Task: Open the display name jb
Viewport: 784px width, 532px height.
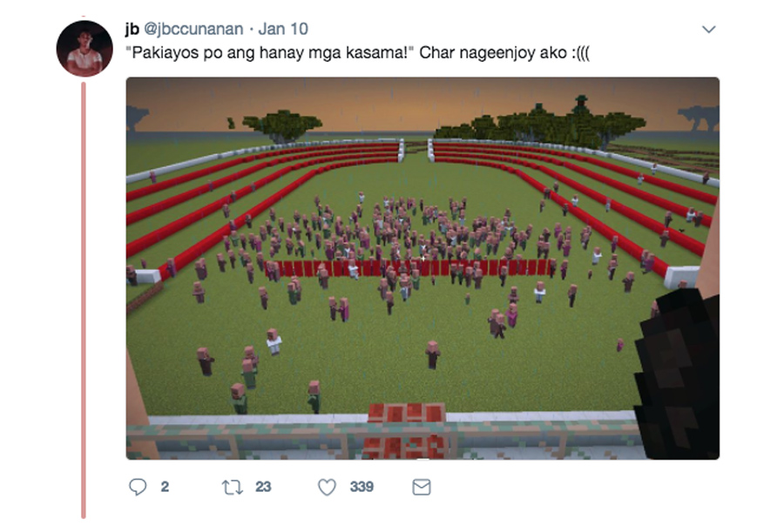Action: coord(132,29)
